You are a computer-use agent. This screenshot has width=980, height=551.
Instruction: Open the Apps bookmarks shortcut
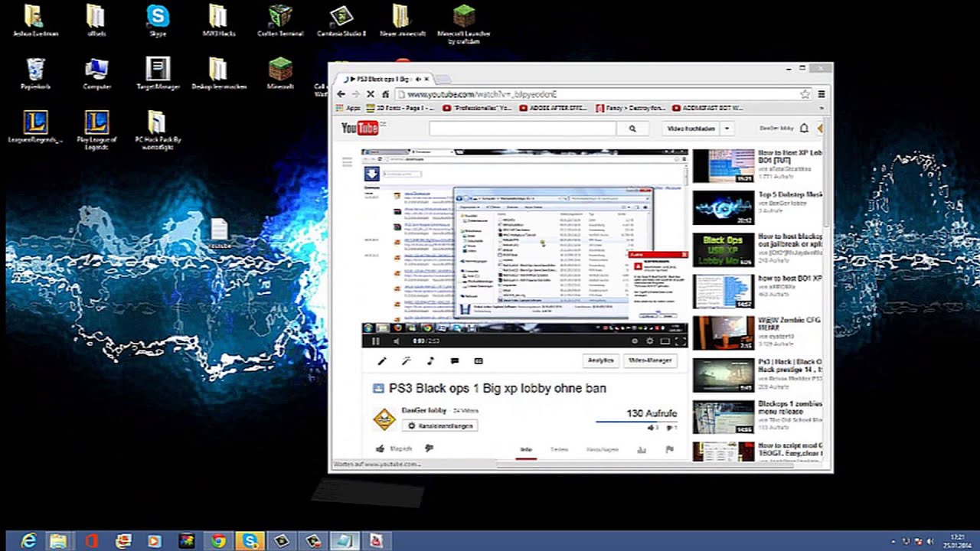(348, 109)
